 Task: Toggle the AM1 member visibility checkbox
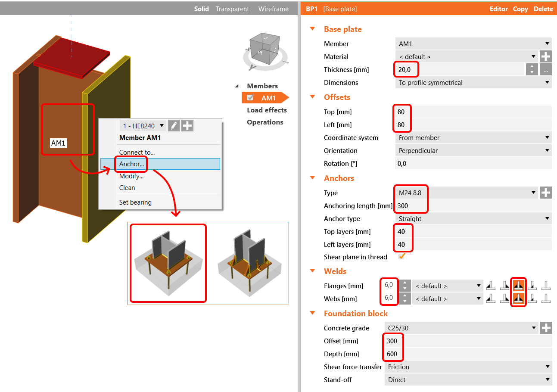tap(250, 98)
